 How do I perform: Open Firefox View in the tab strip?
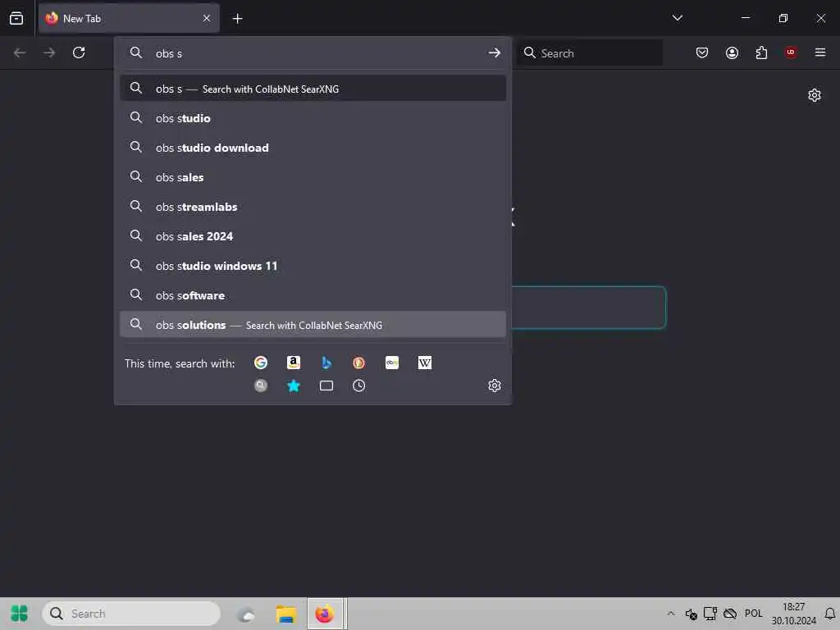(16, 18)
